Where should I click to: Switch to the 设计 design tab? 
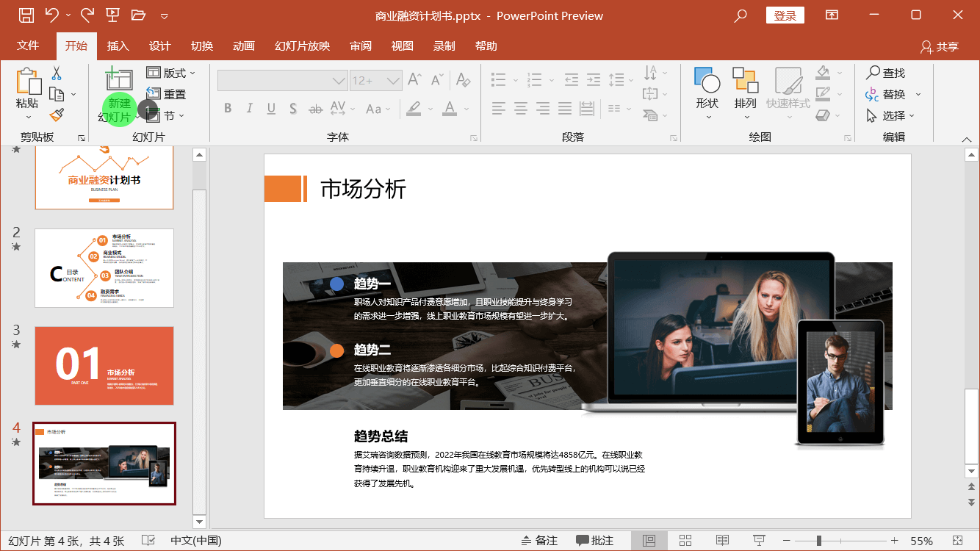coord(159,46)
